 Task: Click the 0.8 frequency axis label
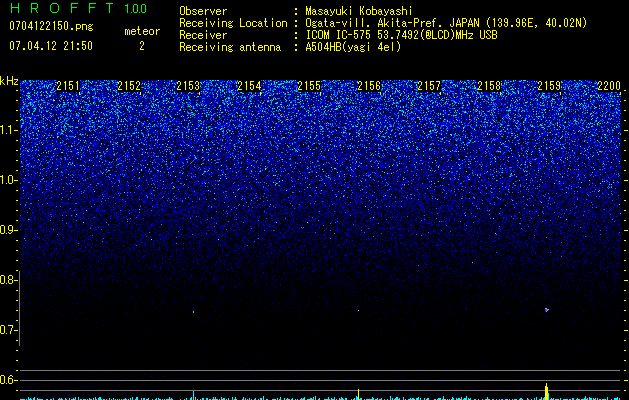(7, 280)
